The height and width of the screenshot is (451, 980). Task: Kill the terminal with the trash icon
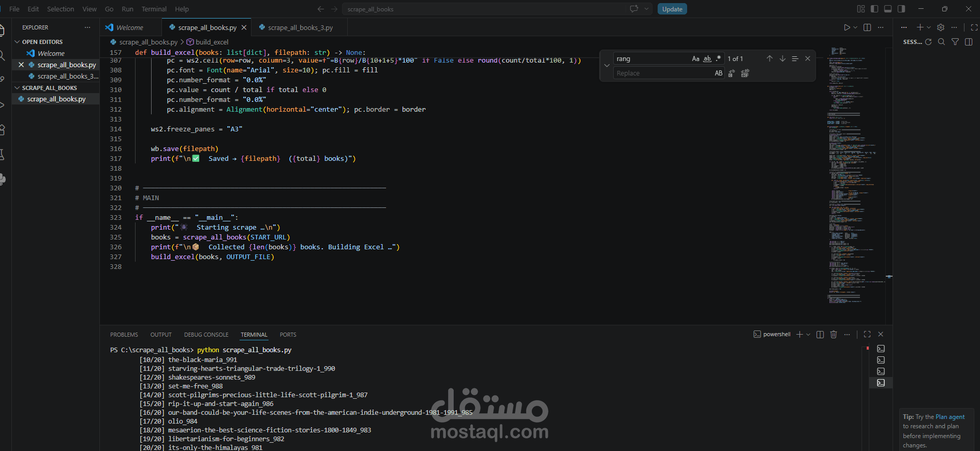click(834, 335)
